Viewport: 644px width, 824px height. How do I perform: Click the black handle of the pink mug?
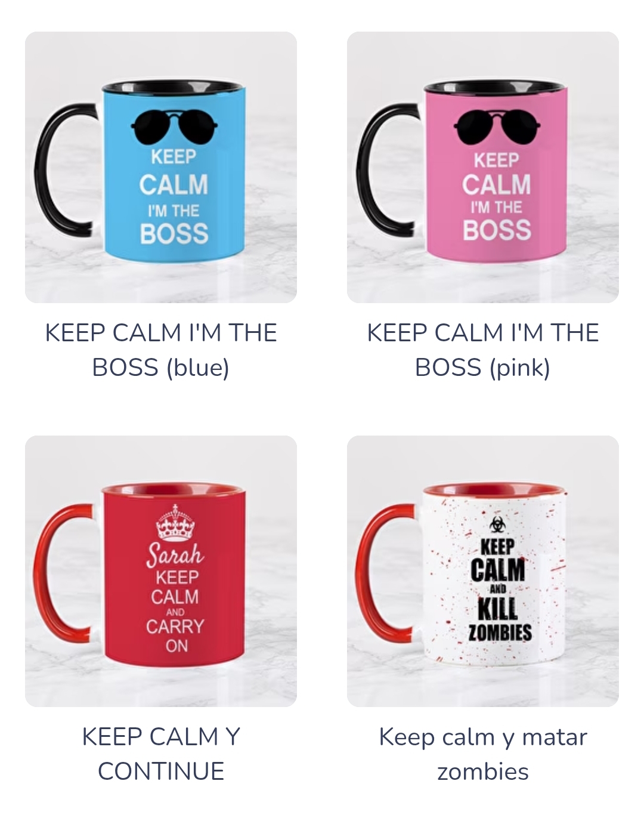(x=386, y=169)
